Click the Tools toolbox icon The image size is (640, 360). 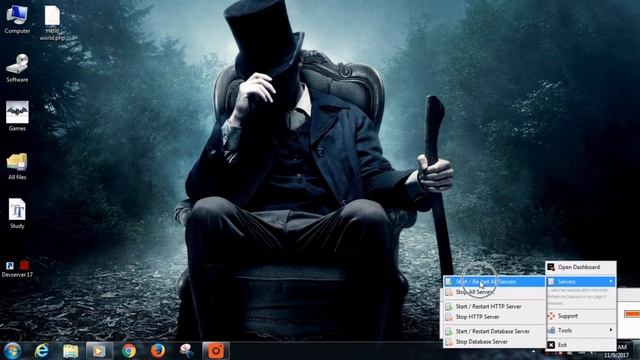click(551, 330)
